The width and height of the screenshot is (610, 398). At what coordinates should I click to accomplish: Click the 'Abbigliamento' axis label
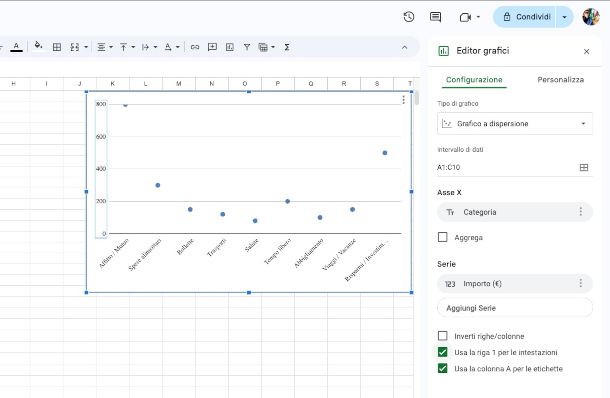point(309,253)
